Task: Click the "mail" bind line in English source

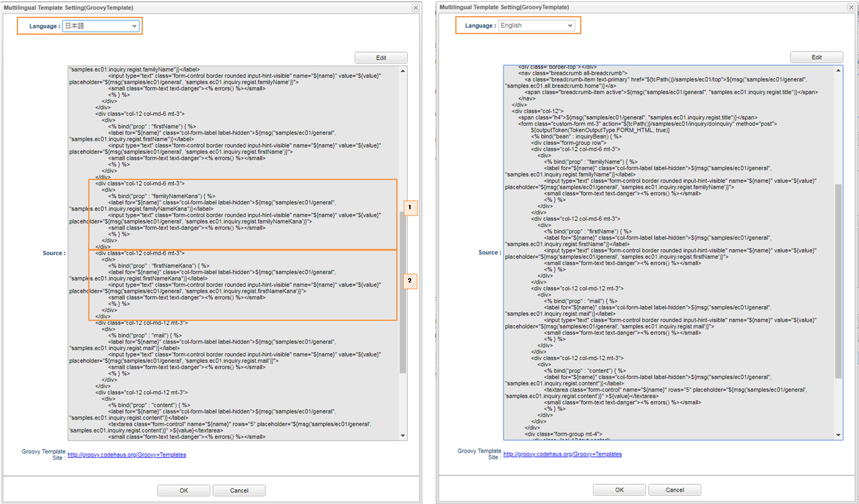Action: pos(581,301)
